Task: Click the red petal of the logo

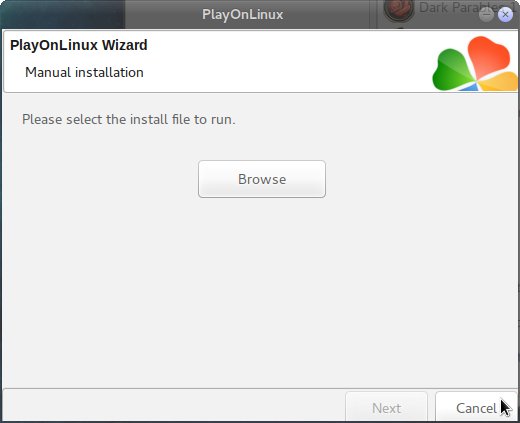Action: [489, 57]
